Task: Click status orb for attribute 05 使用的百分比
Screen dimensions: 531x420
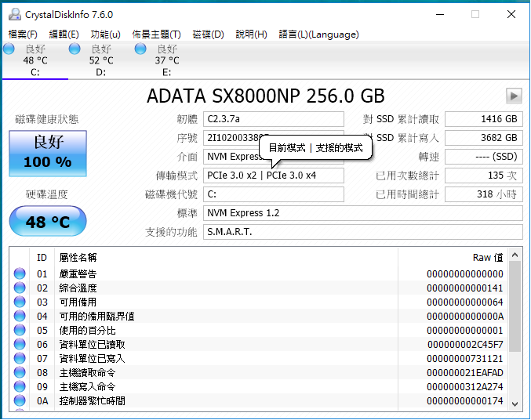Action: (20, 331)
